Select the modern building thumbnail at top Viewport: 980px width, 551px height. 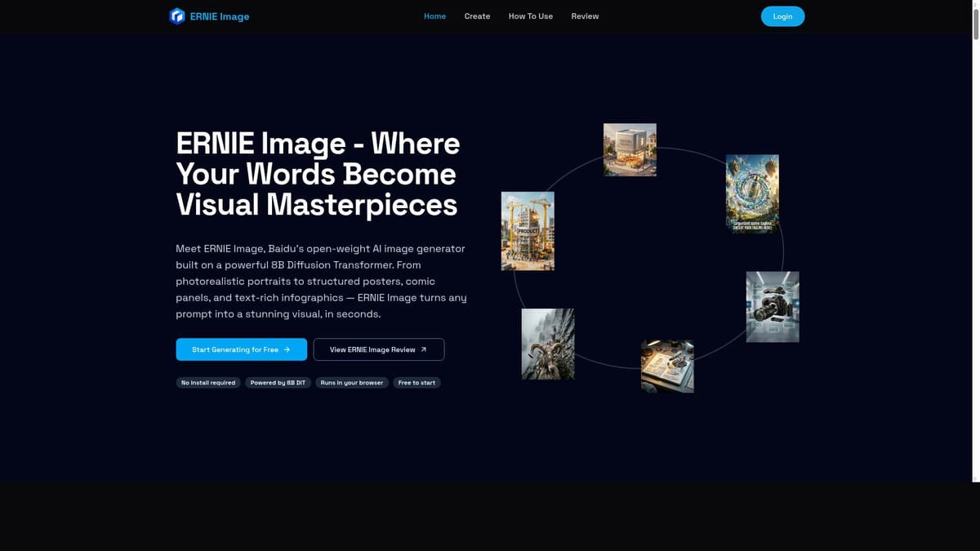pyautogui.click(x=630, y=149)
